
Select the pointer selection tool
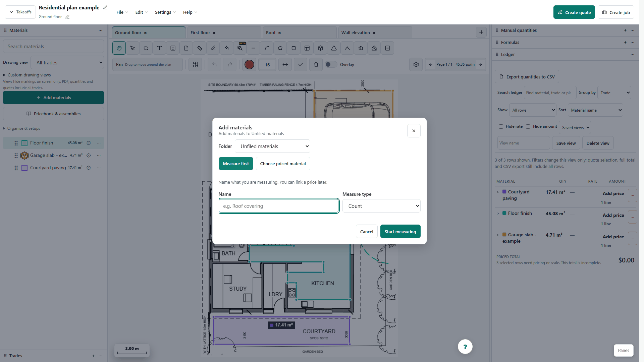click(132, 48)
